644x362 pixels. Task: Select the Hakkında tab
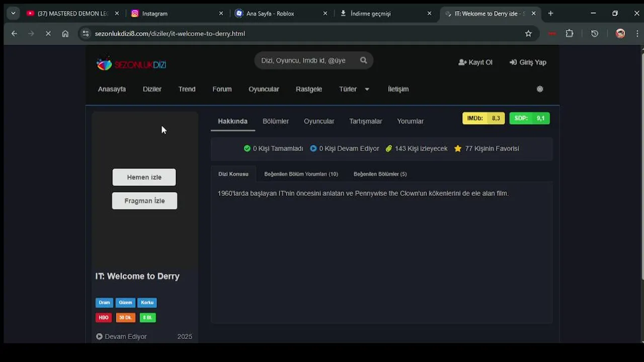tap(232, 121)
